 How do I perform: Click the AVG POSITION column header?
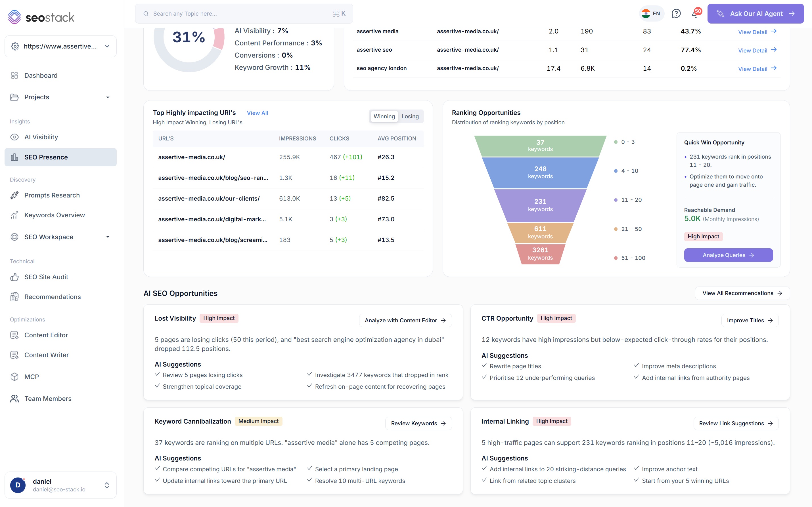pos(397,138)
